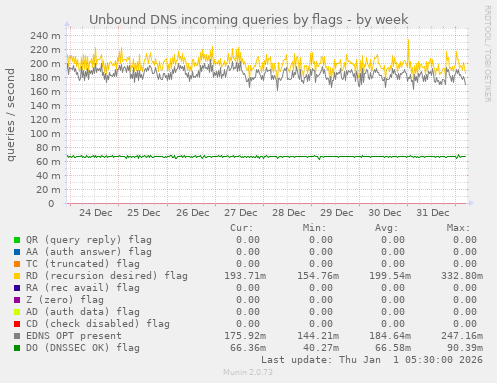Click the Z flag purple legend swatch
The height and width of the screenshot is (383, 497).
(x=17, y=300)
